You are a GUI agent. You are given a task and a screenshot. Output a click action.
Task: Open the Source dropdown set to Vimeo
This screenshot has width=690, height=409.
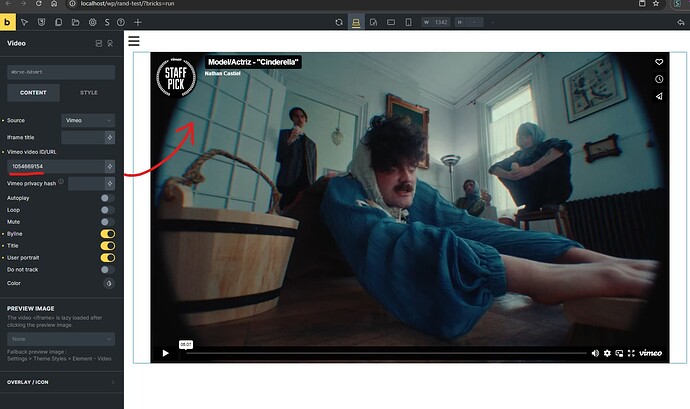click(88, 120)
